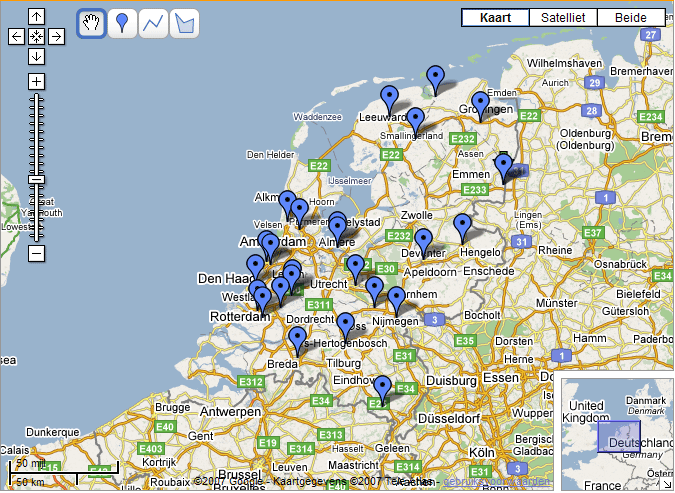The width and height of the screenshot is (675, 493).
Task: Click the Zwolle city label
Action: (417, 215)
